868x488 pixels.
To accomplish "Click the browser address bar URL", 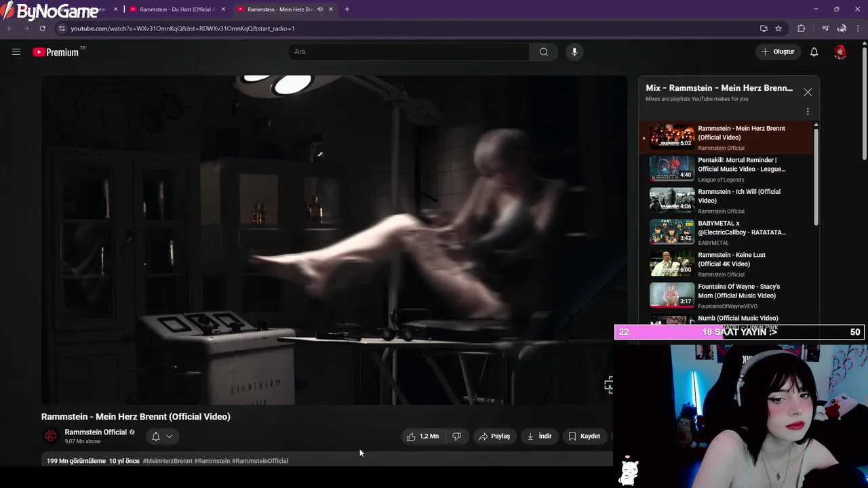I will coord(182,28).
